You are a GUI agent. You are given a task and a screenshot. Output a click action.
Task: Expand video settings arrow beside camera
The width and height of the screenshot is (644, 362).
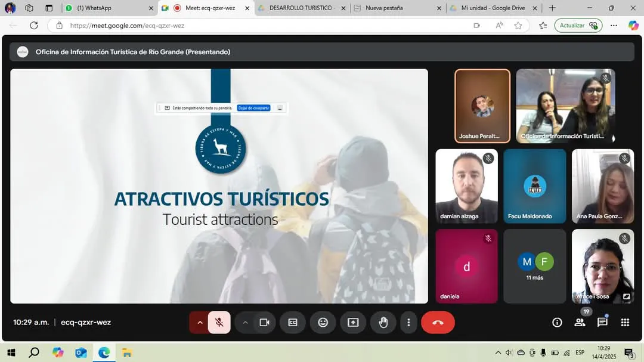[245, 323]
